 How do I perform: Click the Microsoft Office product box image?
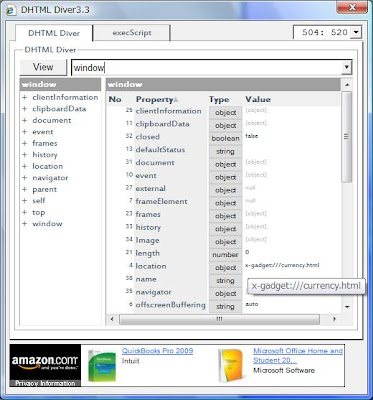(230, 365)
